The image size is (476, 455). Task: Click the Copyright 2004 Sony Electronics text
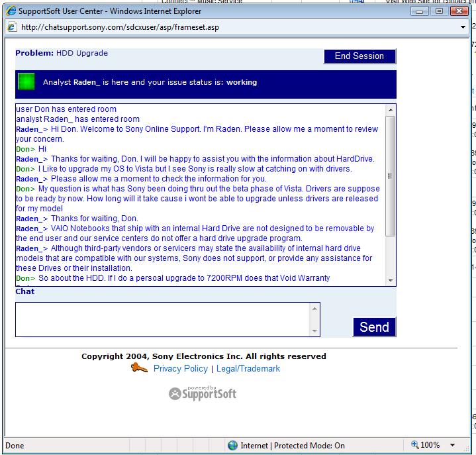(x=204, y=356)
